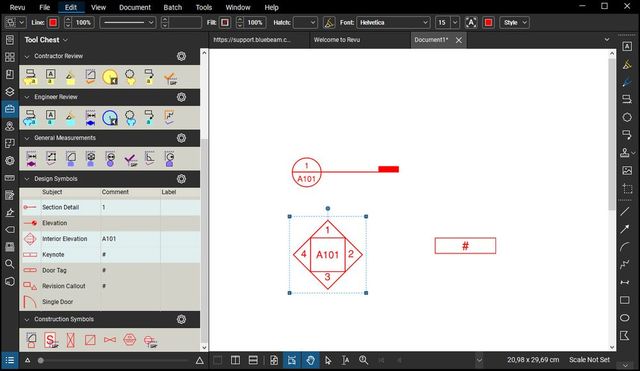This screenshot has height=371, width=640.
Task: Click the Contractor Review settings gear
Action: click(182, 56)
